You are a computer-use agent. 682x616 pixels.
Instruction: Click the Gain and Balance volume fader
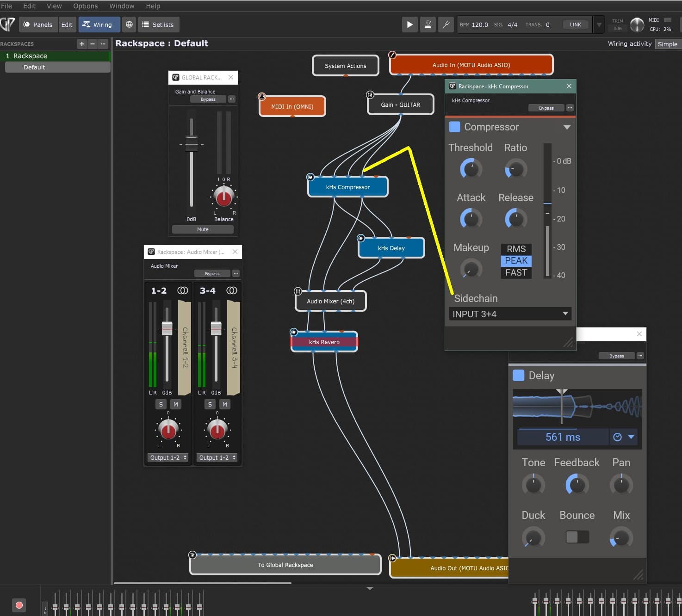tap(192, 143)
